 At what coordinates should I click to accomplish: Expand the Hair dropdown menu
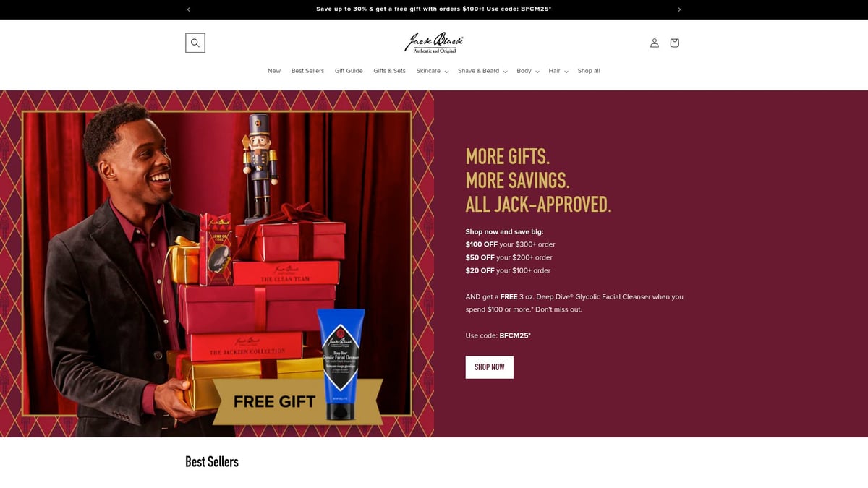tap(558, 71)
